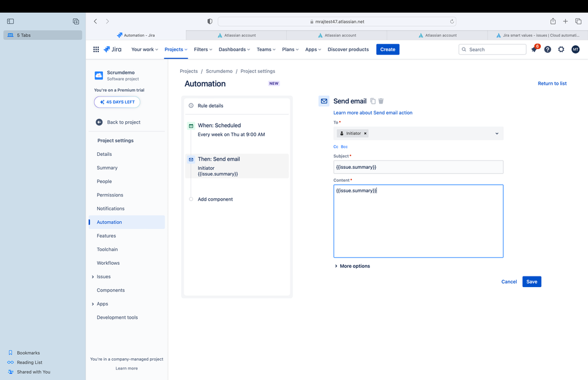Image resolution: width=588 pixels, height=380 pixels.
Task: Select 5 Tabs group in sidebar
Action: (43, 35)
